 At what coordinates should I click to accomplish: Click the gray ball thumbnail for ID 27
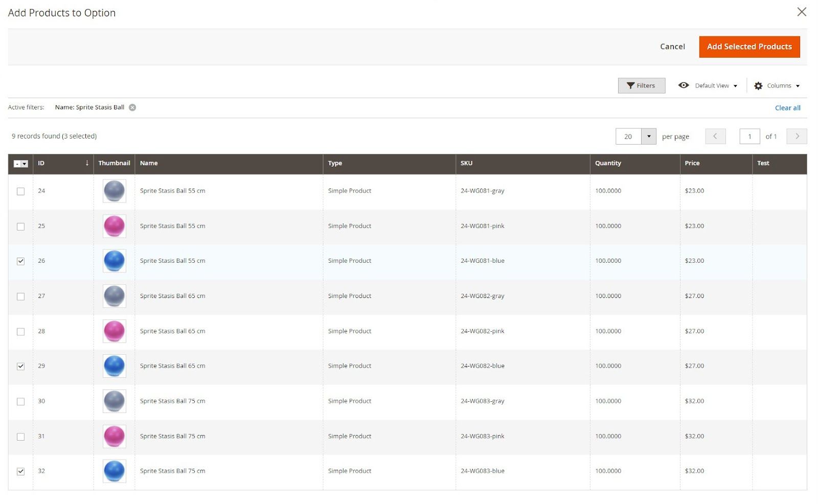[x=115, y=296]
